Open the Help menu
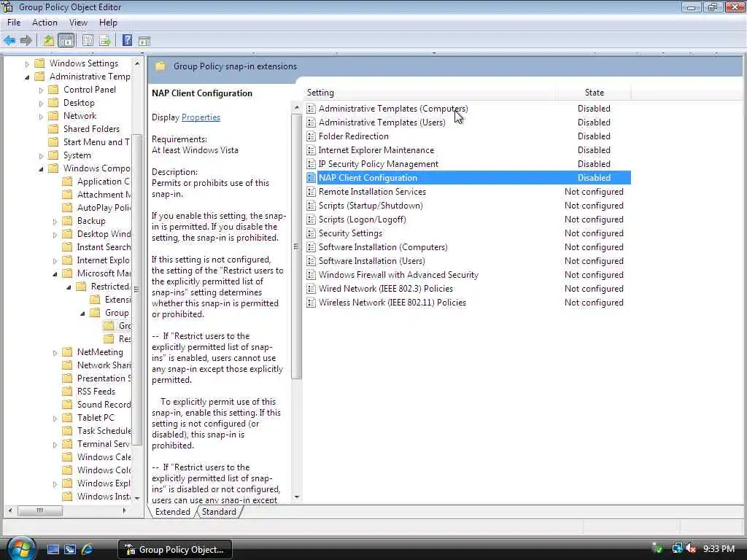Screen dimensions: 747x560 pyautogui.click(x=108, y=23)
